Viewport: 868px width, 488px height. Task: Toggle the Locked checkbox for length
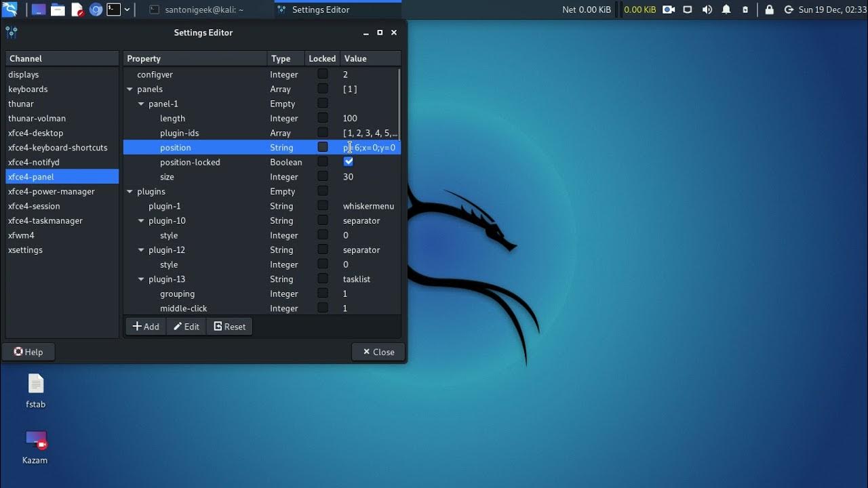[x=323, y=118]
